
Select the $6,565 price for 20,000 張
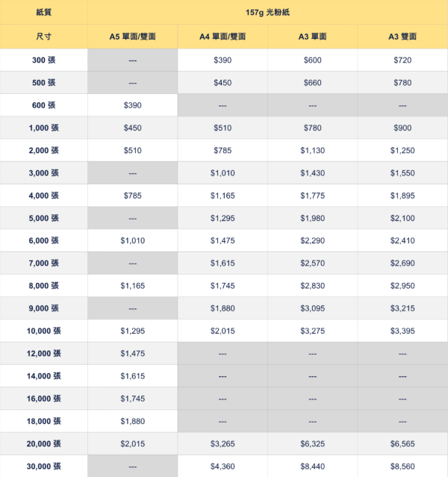402,443
